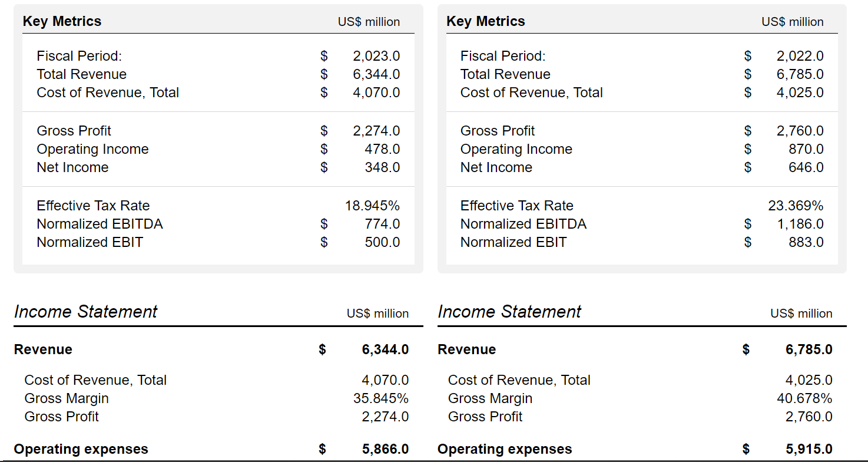
Task: Click Net Income value 646.0
Action: coord(806,167)
